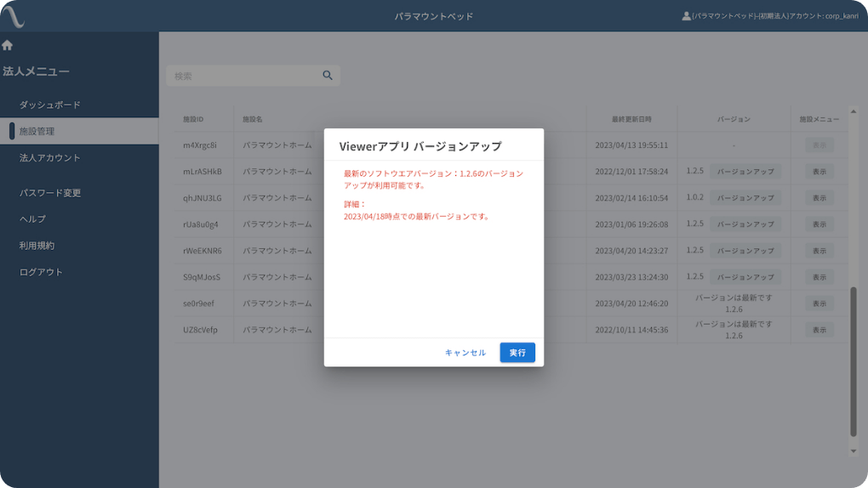Screen dimensions: 868x488
Task: Click 表示 button for facility mLrASHkB
Action: [x=819, y=172]
